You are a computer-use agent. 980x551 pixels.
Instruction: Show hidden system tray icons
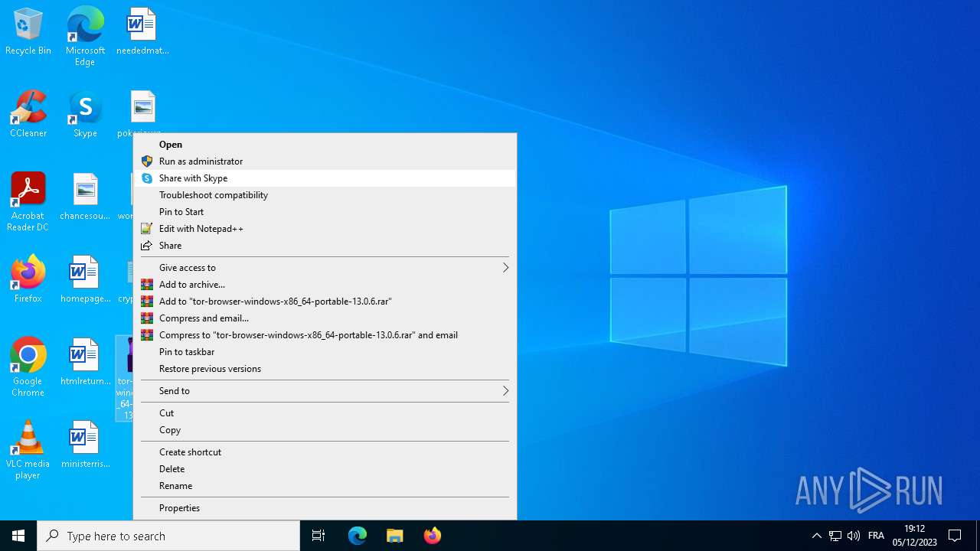816,536
